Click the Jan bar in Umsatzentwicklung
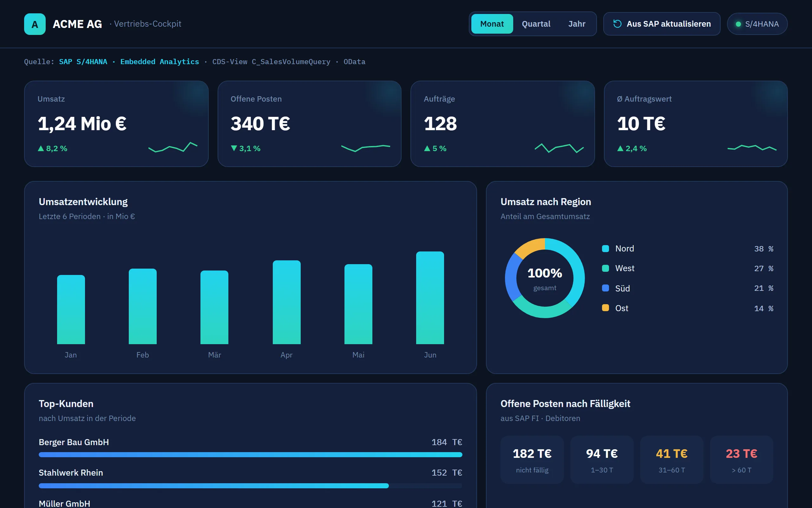 click(71, 310)
